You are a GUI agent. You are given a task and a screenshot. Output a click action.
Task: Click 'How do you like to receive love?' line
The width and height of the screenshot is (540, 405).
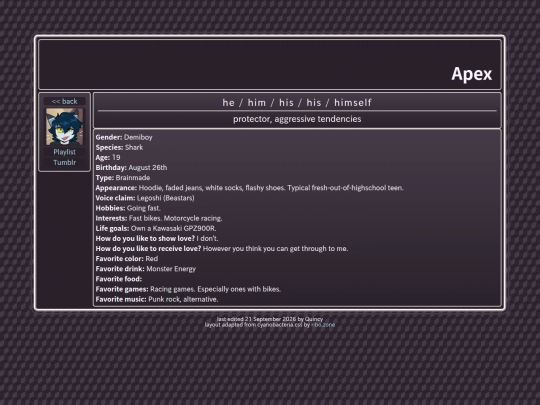tap(222, 249)
